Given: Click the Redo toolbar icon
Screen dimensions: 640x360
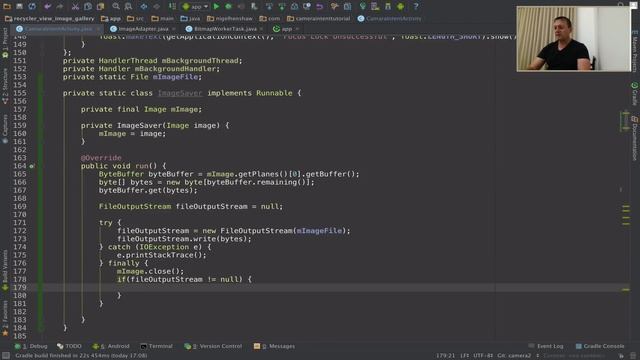Looking at the screenshot, I should coord(60,6).
